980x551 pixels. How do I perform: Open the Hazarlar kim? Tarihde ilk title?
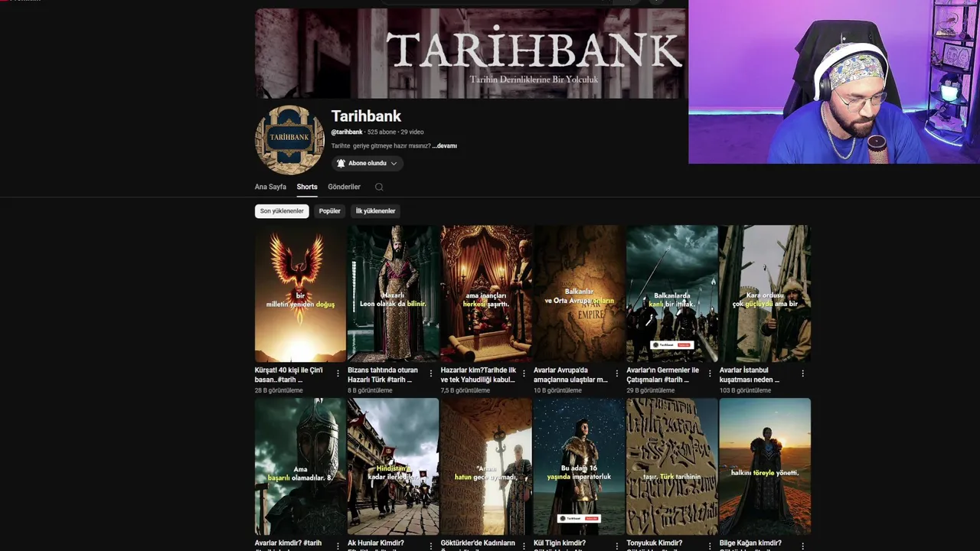coord(478,375)
